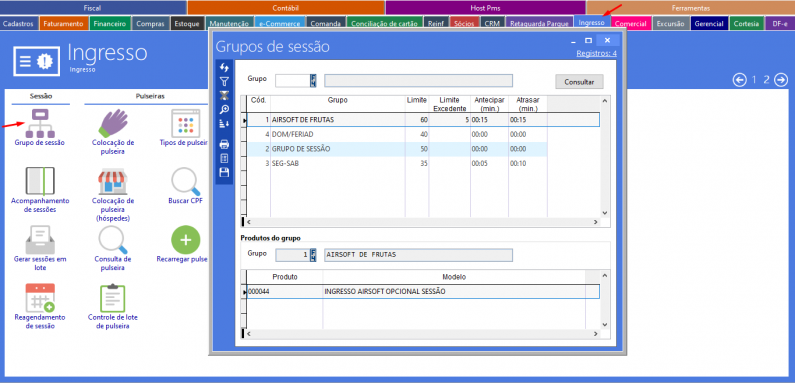
Task: Open Buscar CPF magnifier icon
Action: pos(186,181)
